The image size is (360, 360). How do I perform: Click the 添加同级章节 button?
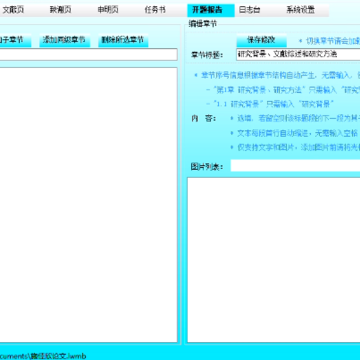pos(64,40)
